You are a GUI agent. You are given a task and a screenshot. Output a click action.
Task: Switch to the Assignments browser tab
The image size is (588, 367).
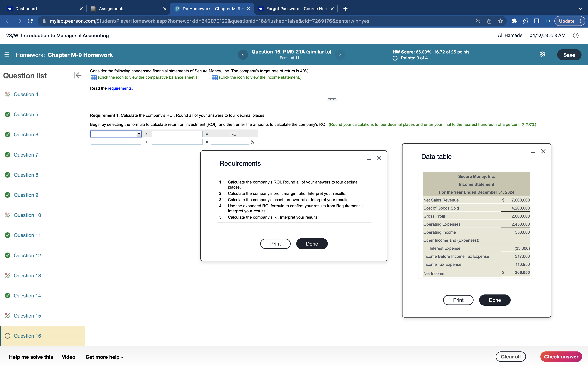click(111, 9)
